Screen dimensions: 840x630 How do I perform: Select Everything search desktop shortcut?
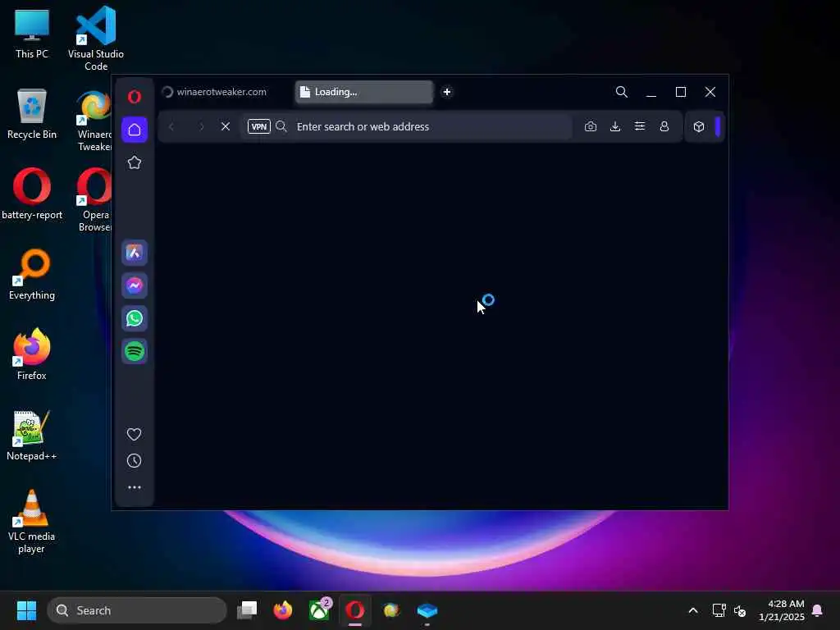[32, 274]
